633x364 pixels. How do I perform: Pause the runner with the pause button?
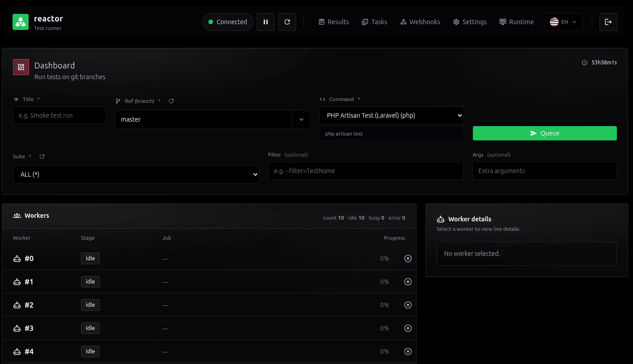[x=266, y=22]
